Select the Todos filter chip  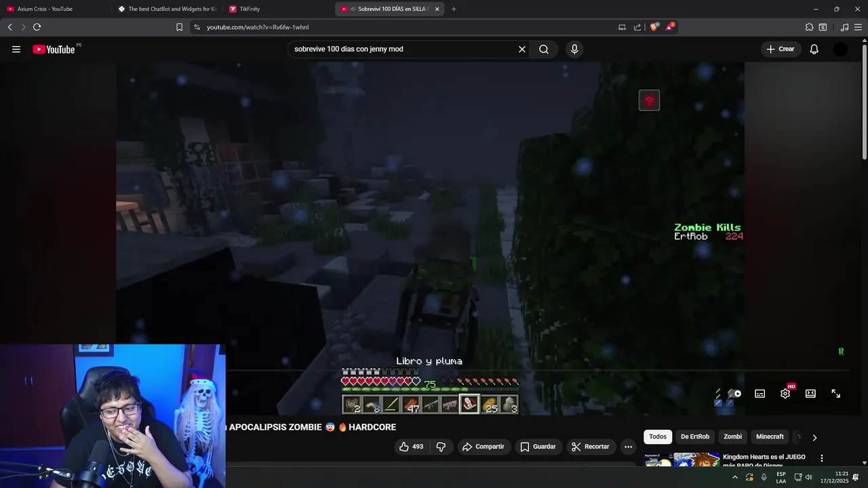658,437
